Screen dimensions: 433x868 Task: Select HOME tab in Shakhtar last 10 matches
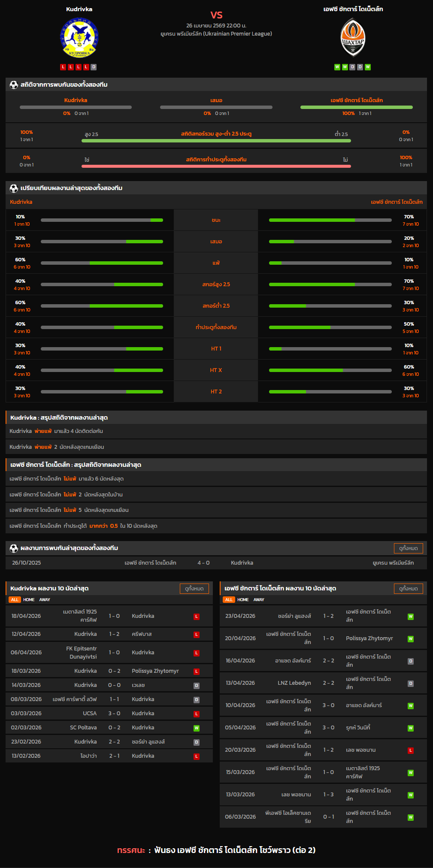point(243,600)
